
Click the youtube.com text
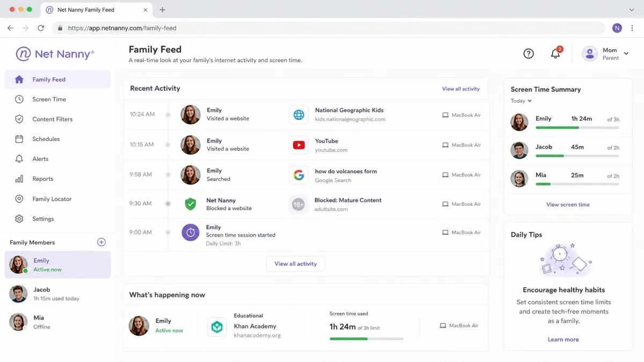coord(331,150)
